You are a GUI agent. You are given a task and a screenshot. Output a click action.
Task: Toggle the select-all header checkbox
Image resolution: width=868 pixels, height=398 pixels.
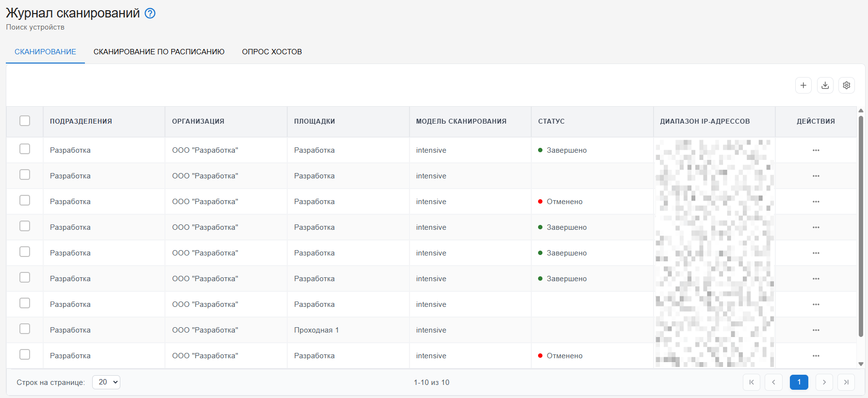tap(25, 121)
